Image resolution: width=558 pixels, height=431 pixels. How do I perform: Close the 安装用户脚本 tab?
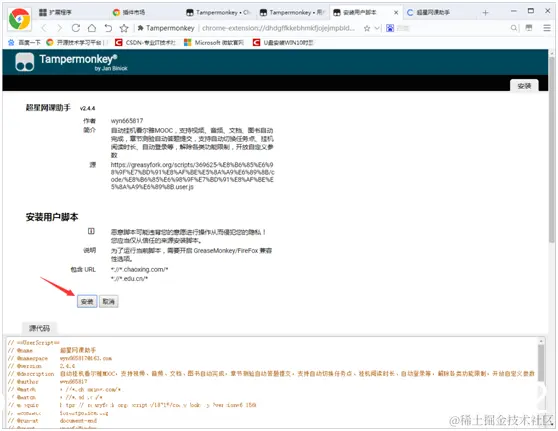[x=396, y=12]
